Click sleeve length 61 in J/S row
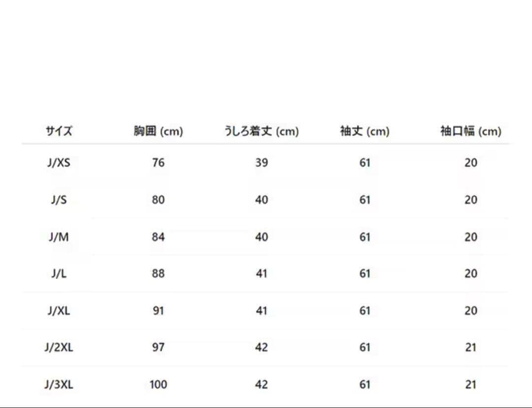The width and height of the screenshot is (532, 408). [365, 200]
